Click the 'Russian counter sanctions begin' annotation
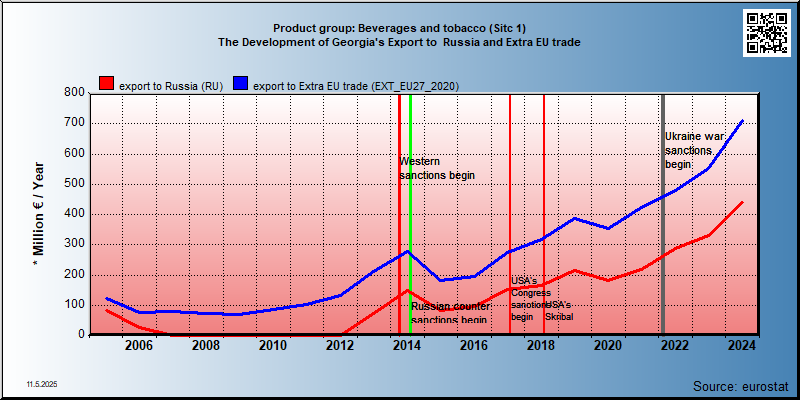The width and height of the screenshot is (800, 400). tap(451, 313)
